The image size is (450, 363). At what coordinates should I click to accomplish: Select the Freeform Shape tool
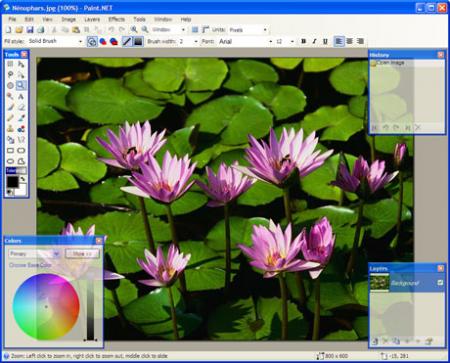21,161
